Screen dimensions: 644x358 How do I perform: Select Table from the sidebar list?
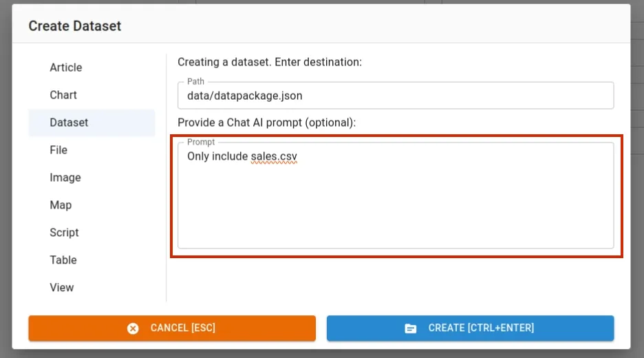pyautogui.click(x=63, y=260)
